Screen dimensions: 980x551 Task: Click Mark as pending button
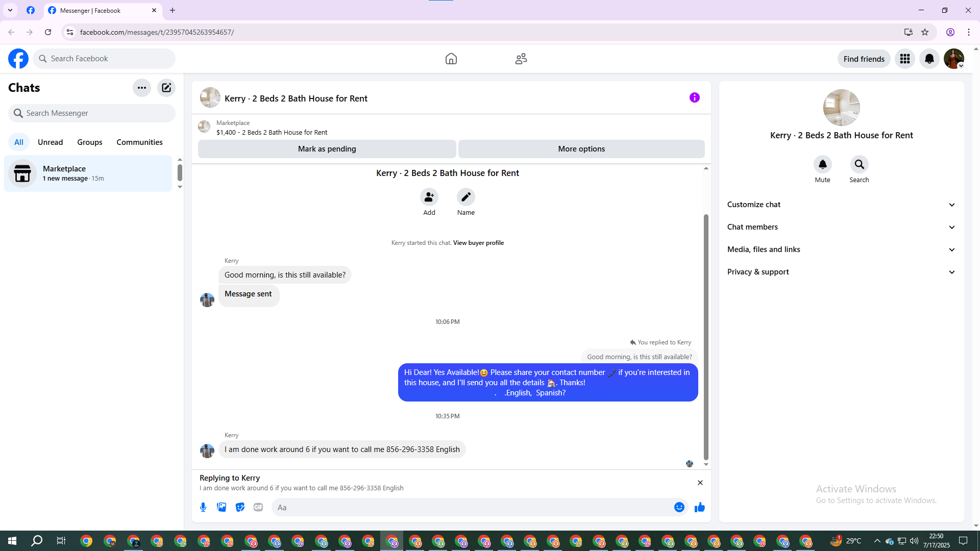tap(327, 149)
